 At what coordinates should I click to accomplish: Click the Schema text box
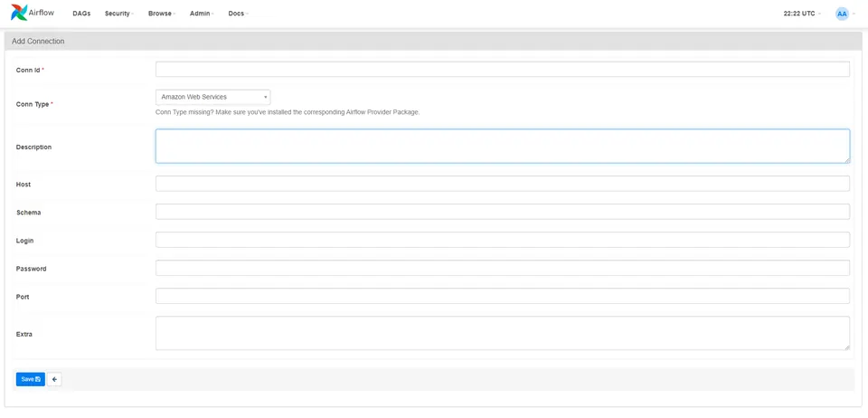[503, 212]
